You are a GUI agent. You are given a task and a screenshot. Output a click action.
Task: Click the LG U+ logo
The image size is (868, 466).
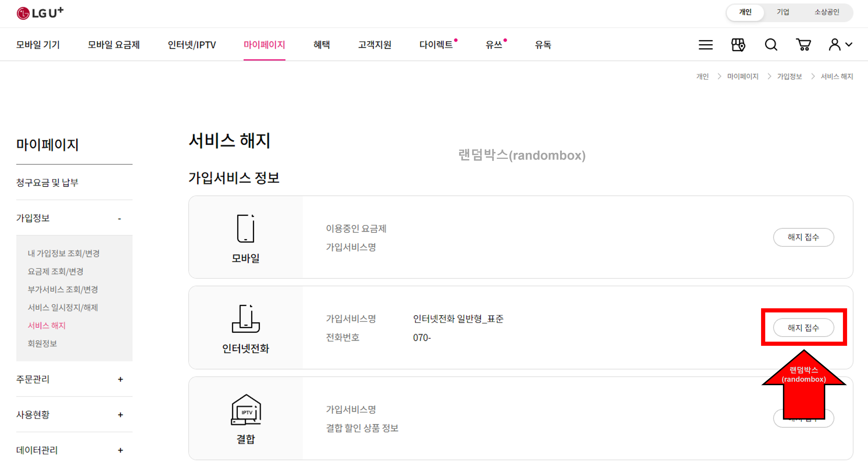(x=39, y=13)
